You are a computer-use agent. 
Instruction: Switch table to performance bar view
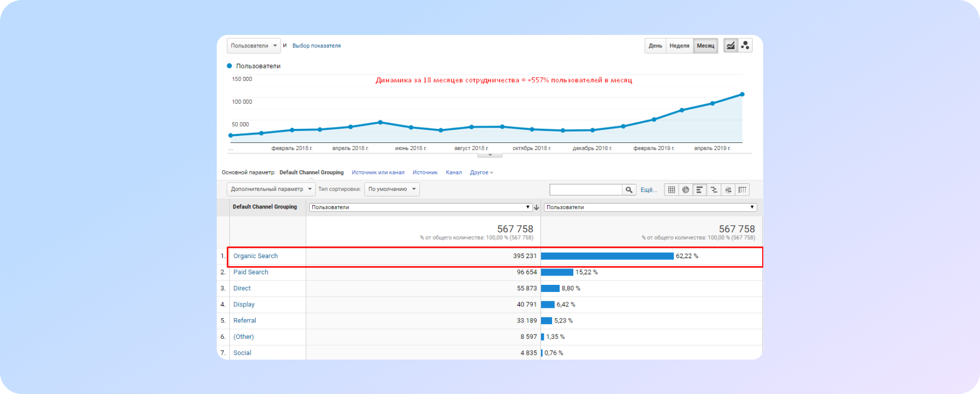click(700, 190)
